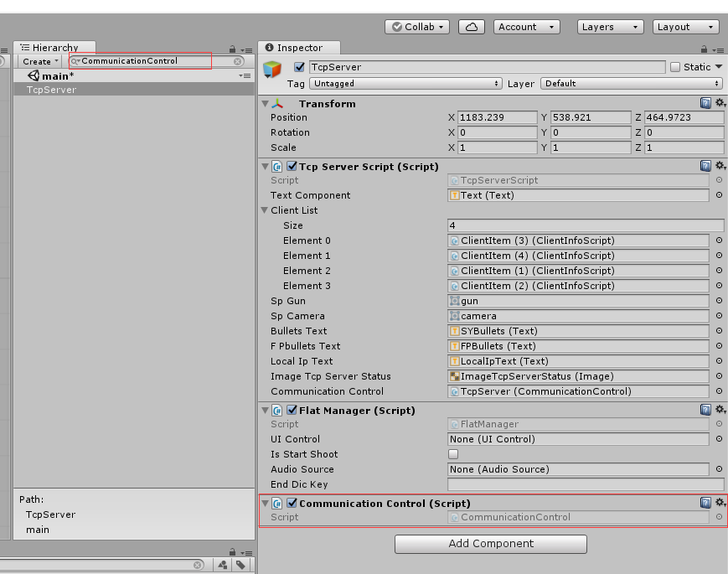Select TcpServer in the Hierarchy
This screenshot has height=574, width=728.
[x=134, y=90]
